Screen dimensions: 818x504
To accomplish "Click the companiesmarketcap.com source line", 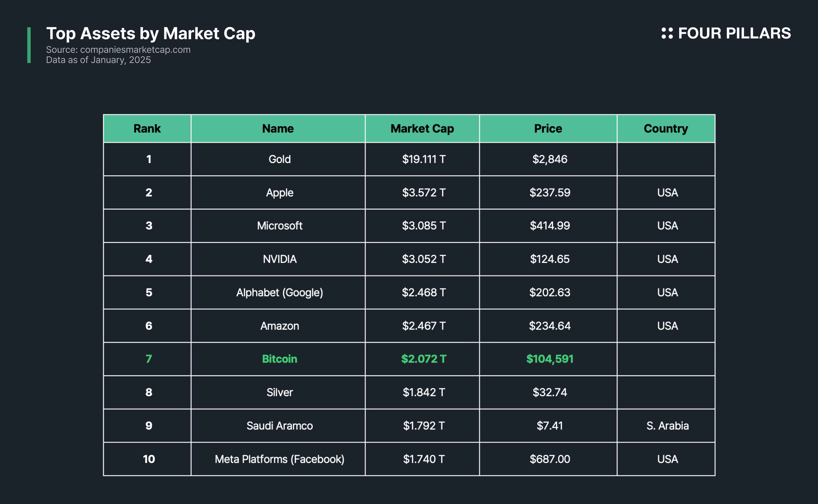I will tap(118, 50).
